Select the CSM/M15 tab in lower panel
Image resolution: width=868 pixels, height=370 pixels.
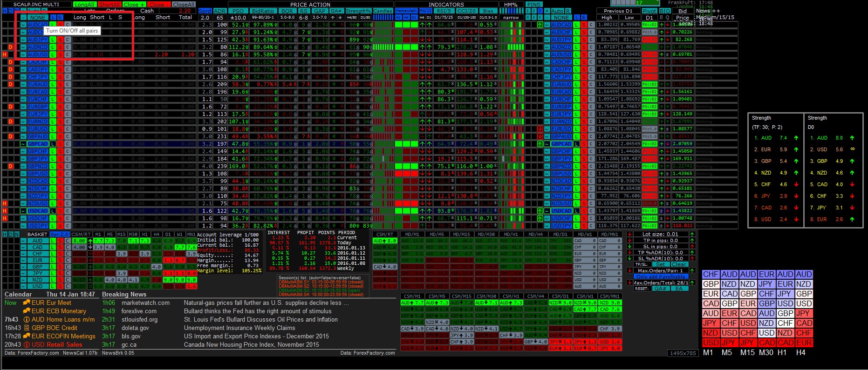click(462, 296)
